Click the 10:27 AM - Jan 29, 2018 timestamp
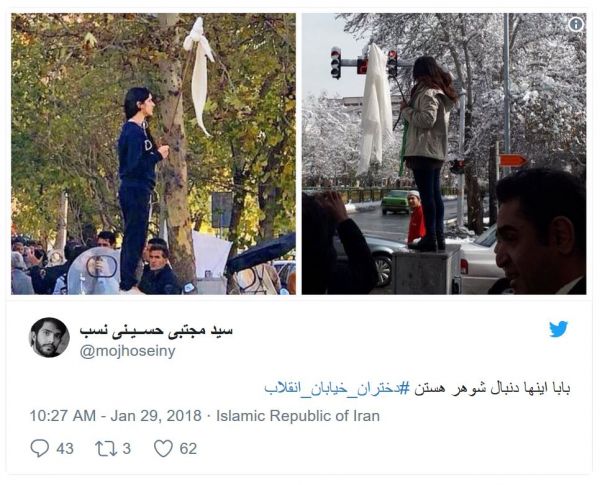 116,416
